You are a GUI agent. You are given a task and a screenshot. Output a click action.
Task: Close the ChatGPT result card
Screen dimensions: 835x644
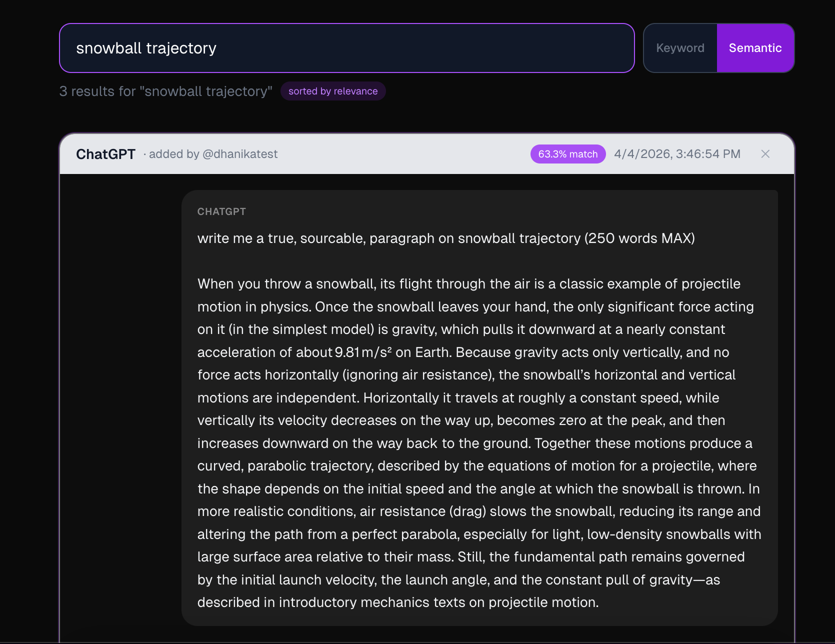(x=765, y=154)
